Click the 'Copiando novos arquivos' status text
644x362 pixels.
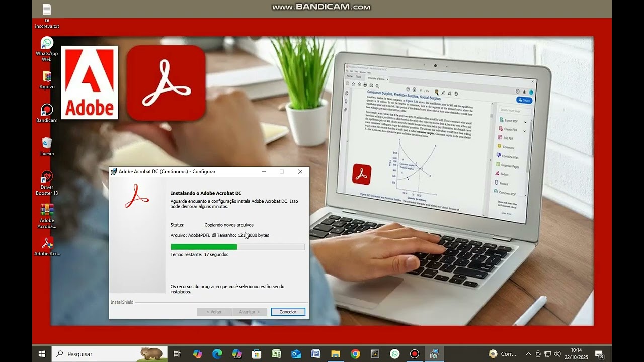(x=229, y=225)
